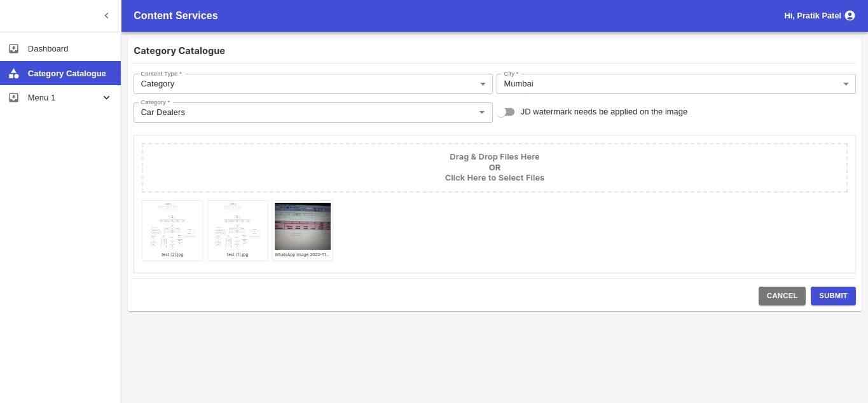Collapse the sidebar with the chevron icon
The width and height of the screenshot is (868, 403).
pos(106,16)
